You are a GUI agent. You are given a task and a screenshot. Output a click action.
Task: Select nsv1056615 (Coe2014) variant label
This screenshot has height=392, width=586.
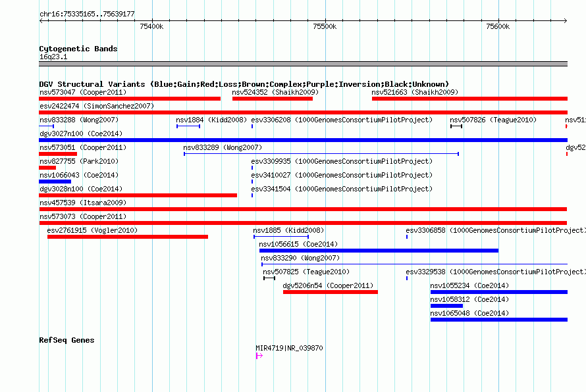[298, 244]
